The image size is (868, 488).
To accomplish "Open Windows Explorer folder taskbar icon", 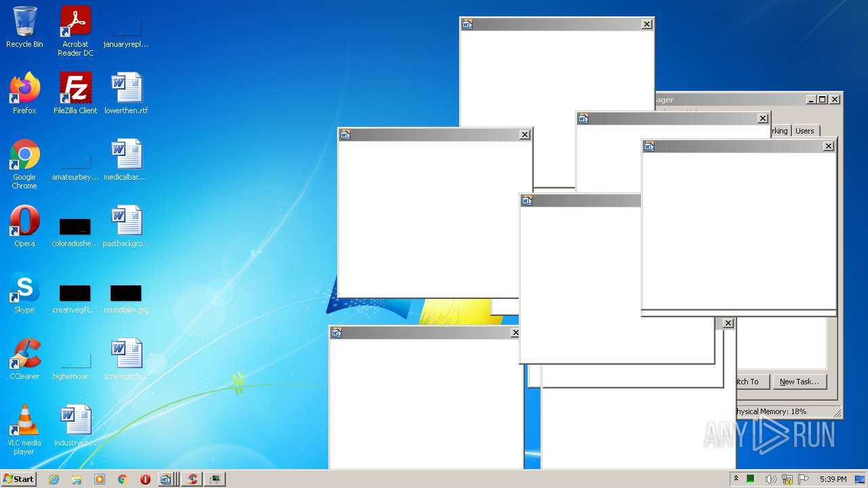I will coord(77,479).
